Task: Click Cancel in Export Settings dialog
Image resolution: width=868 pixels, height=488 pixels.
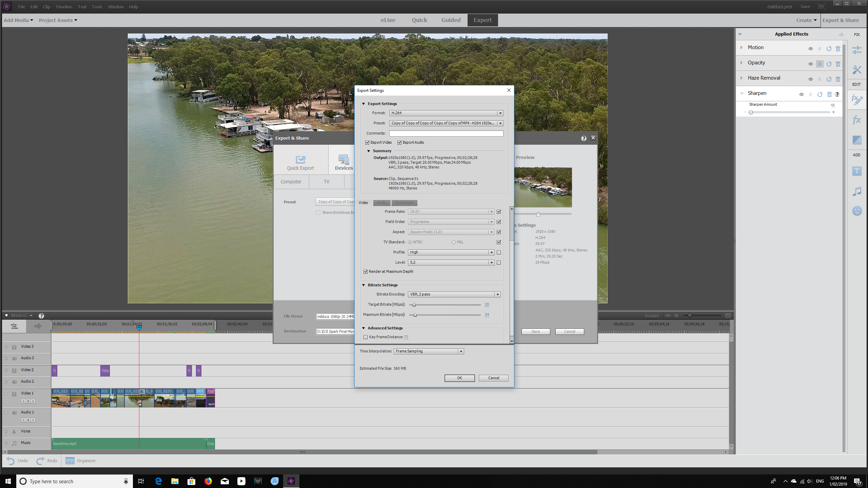Action: (494, 378)
